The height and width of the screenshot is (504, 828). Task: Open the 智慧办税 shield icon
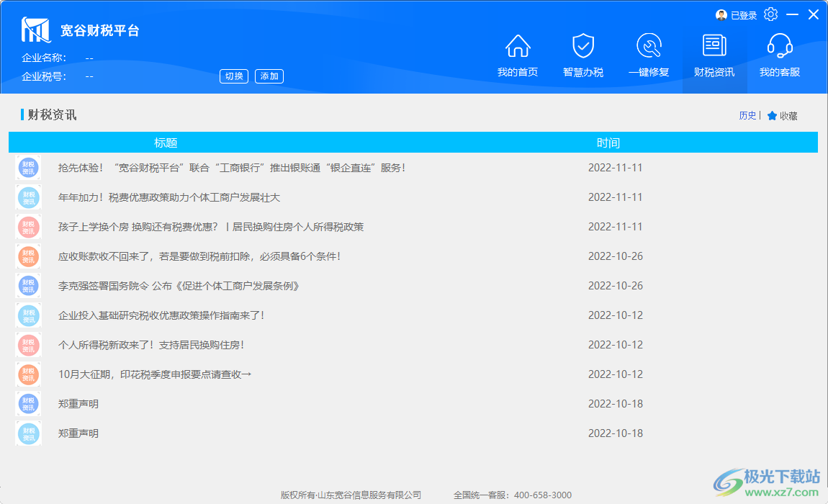pyautogui.click(x=583, y=46)
